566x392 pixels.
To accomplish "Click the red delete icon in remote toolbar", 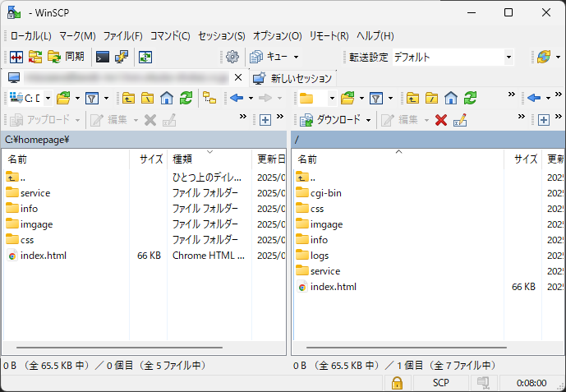I will click(441, 119).
